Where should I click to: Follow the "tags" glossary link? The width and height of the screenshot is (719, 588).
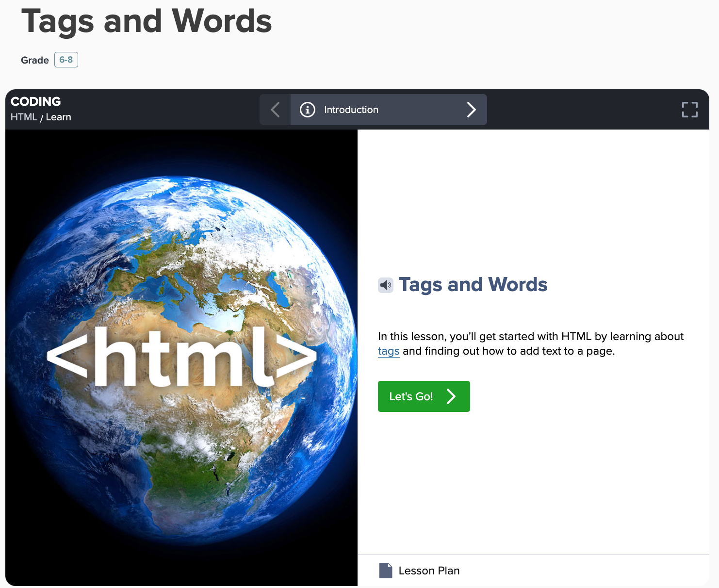coord(389,351)
